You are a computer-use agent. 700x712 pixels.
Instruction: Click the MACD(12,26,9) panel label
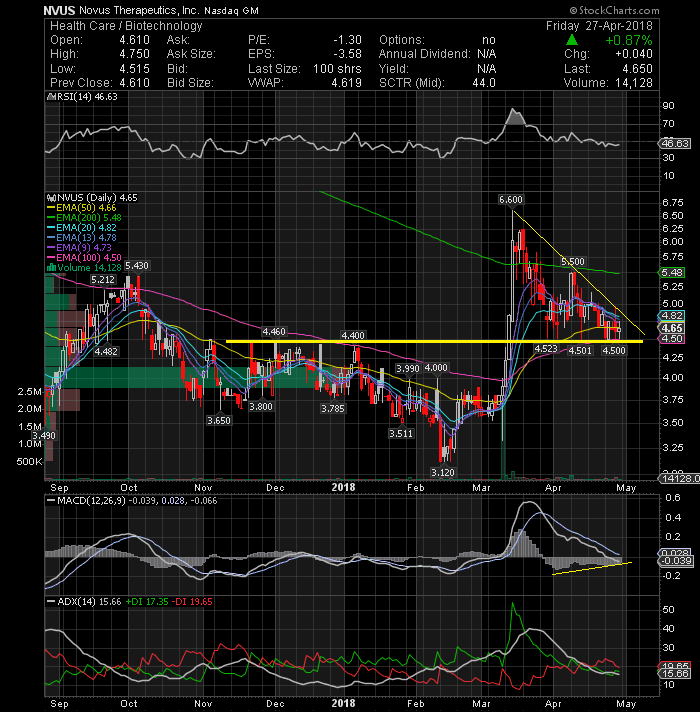tap(92, 500)
